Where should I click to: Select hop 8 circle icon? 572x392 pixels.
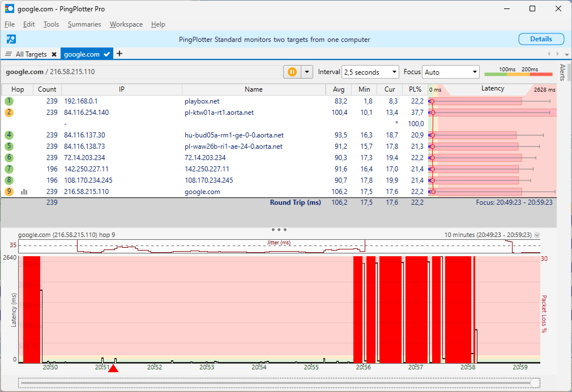(9, 180)
